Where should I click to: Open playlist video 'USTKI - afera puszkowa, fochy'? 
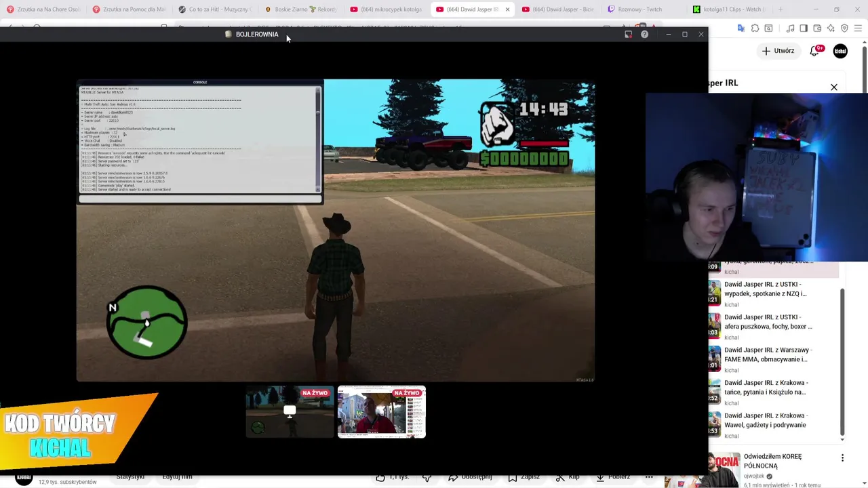pyautogui.click(x=768, y=322)
